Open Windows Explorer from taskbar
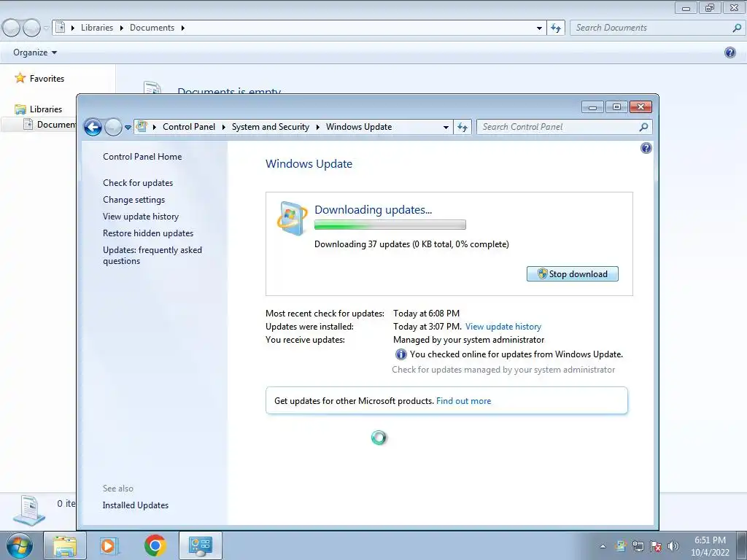This screenshot has height=560, width=747. (65, 545)
